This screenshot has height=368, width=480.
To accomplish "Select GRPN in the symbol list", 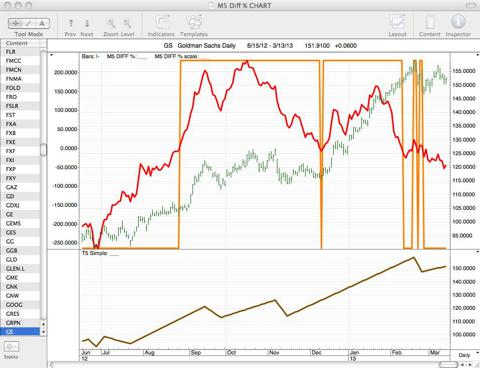I will pyautogui.click(x=20, y=323).
